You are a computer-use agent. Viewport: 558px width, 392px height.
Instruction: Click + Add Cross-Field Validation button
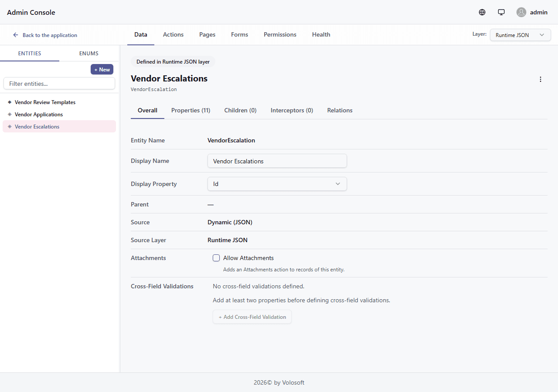coord(252,317)
